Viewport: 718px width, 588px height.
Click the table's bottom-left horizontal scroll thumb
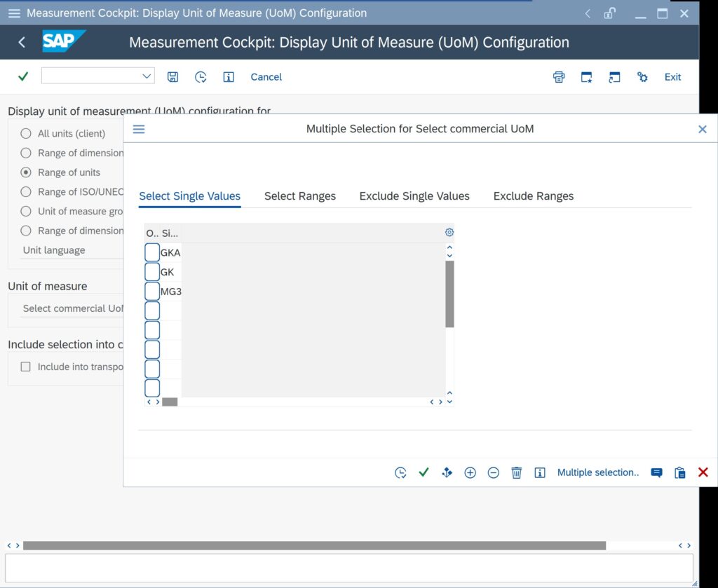(170, 402)
